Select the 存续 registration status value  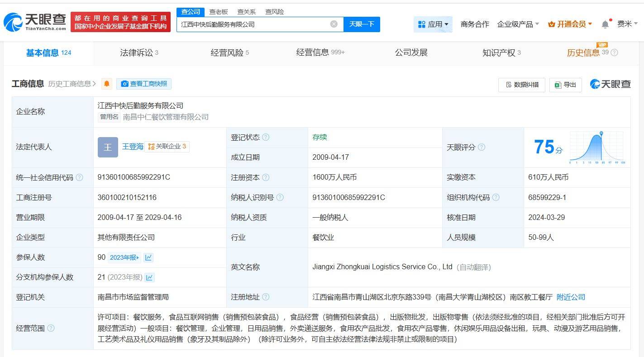coord(320,137)
